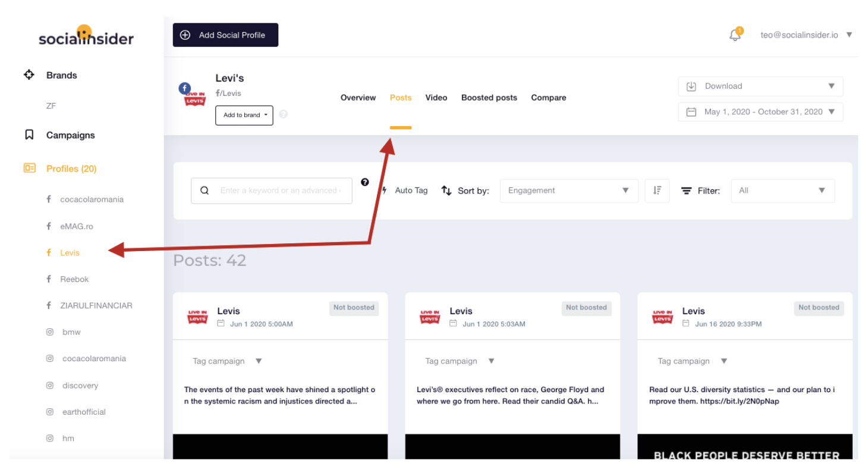Image resolution: width=868 pixels, height=476 pixels.
Task: Click the calendar icon in date range box
Action: coord(691,112)
